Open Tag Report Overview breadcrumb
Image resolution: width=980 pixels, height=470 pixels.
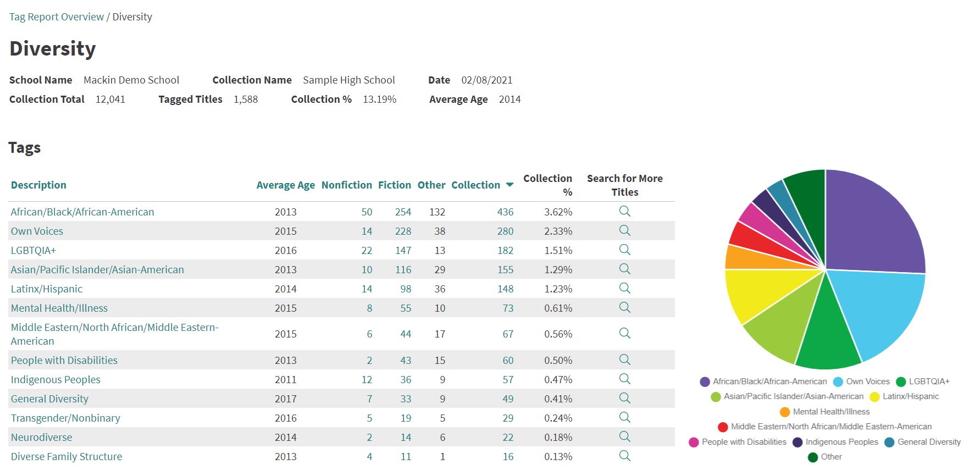tap(56, 17)
